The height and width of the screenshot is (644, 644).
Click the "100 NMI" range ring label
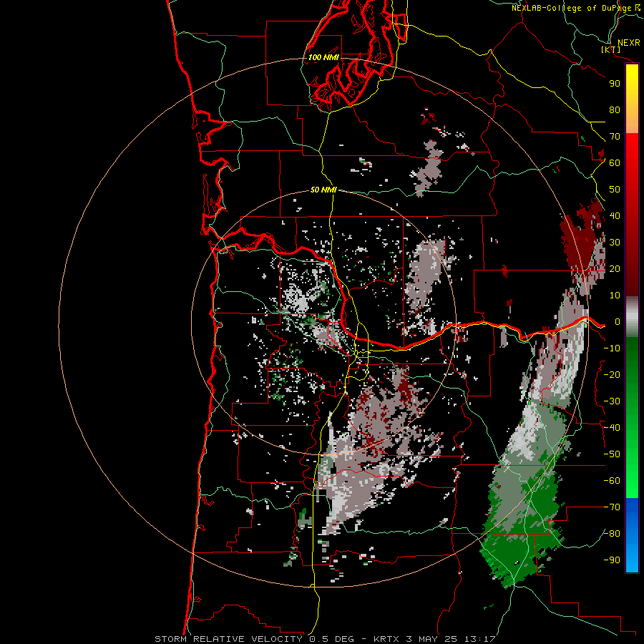[x=323, y=57]
